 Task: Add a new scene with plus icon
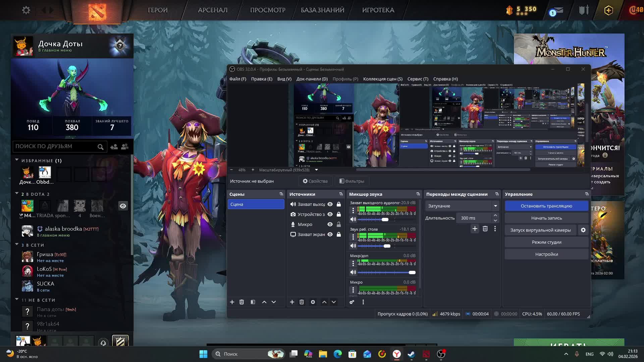[x=232, y=302]
